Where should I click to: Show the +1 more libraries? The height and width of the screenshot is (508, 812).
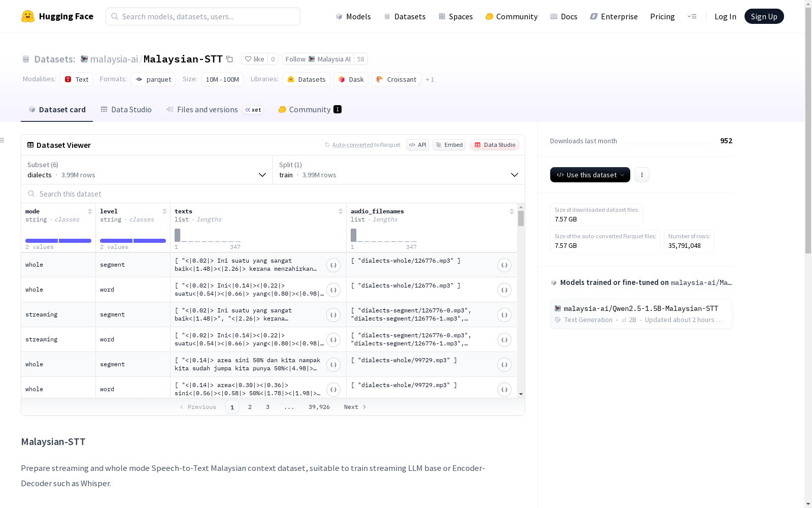[430, 79]
